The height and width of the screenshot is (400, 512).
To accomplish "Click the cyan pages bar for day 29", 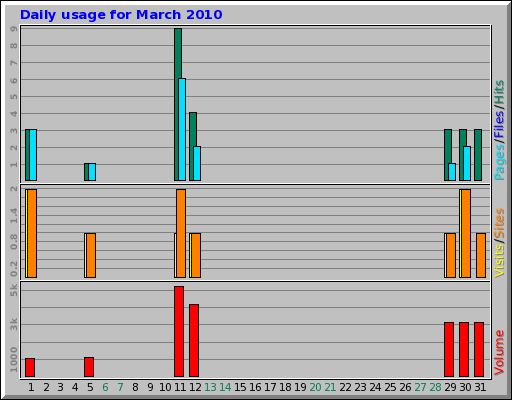I will click(452, 172).
